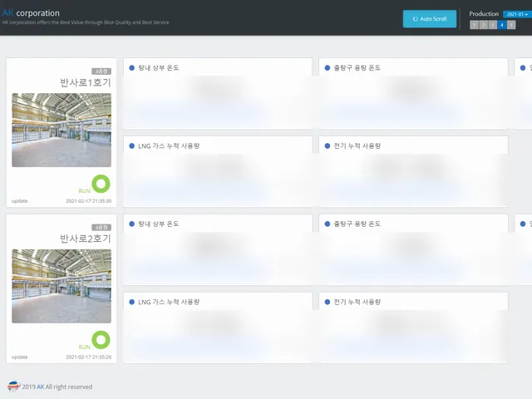Screen dimensions: 532x399
Task: Click blue dot of 탕내 상부 온도 in 반사로1호기 row
Action: (132, 68)
